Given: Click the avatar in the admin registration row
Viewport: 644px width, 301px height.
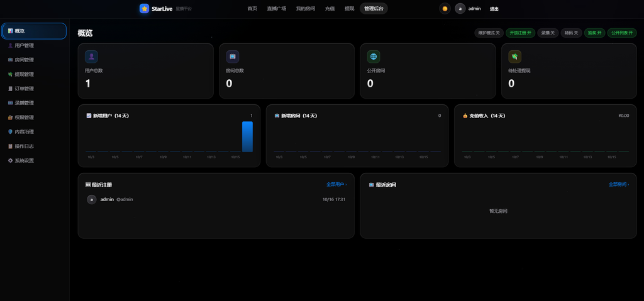Looking at the screenshot, I should (92, 200).
